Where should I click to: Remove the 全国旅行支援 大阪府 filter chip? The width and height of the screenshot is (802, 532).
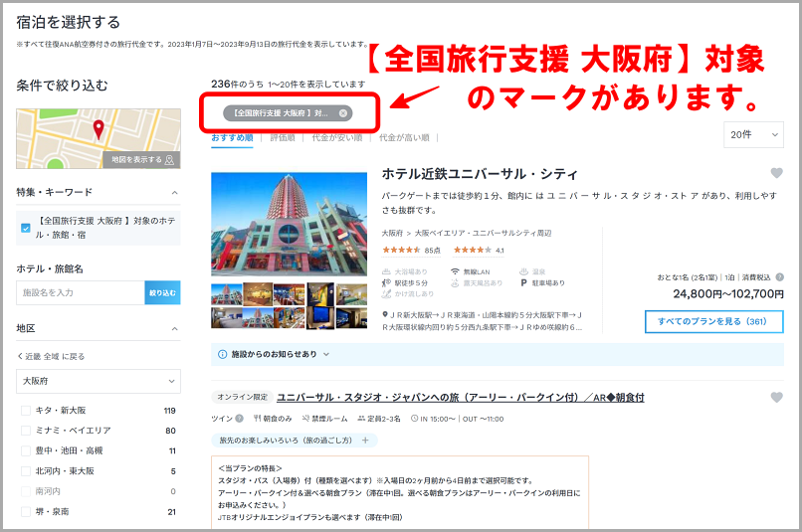(x=343, y=113)
